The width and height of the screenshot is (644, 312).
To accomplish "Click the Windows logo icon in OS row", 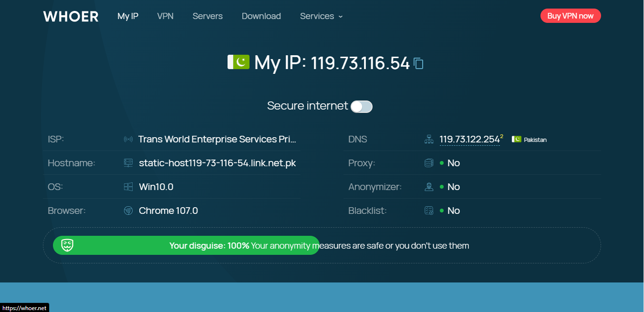I will coord(128,187).
